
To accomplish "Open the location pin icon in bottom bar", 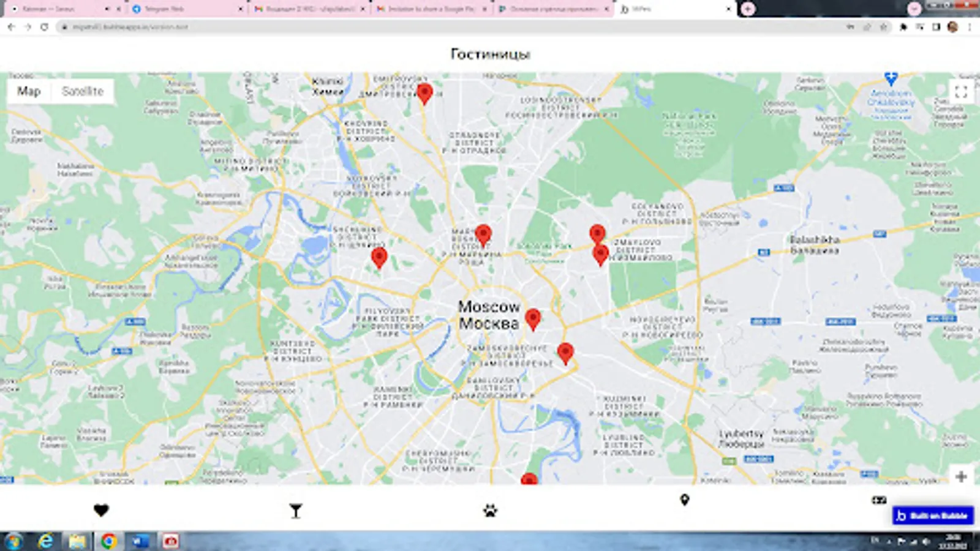I will pos(685,500).
